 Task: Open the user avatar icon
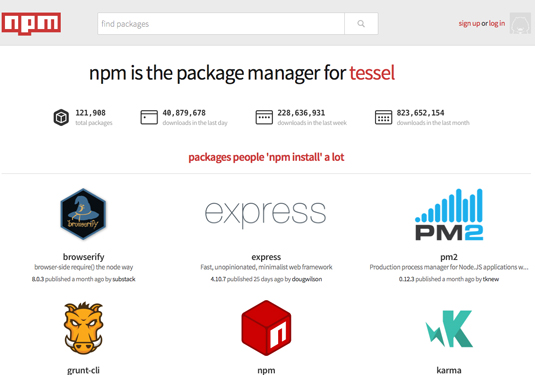tap(520, 24)
